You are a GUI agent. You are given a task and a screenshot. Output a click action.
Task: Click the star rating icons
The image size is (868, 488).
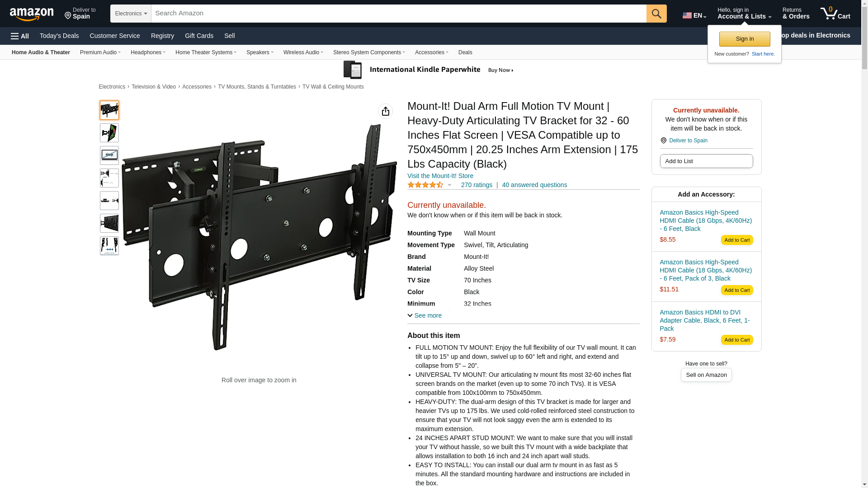pos(425,185)
